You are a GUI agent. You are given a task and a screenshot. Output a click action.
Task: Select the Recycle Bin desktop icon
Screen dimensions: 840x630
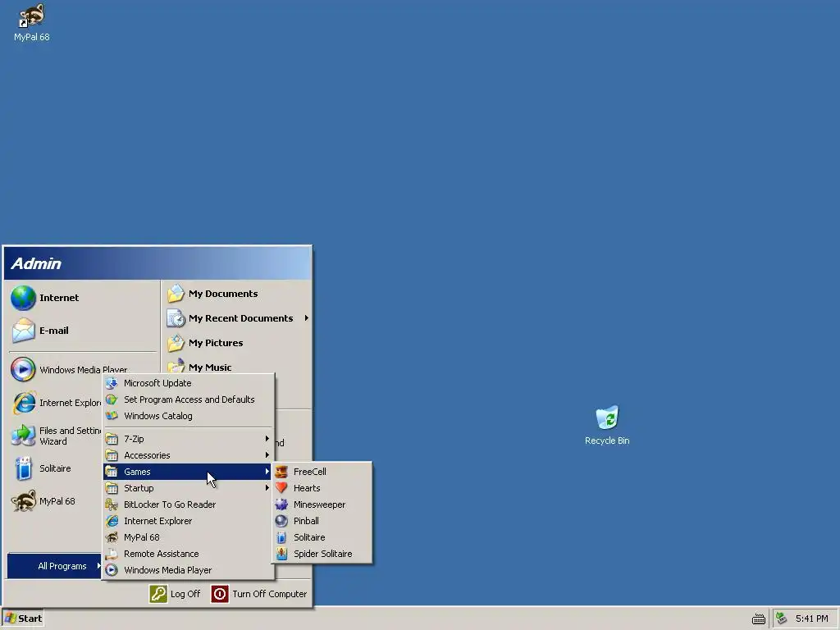(607, 426)
